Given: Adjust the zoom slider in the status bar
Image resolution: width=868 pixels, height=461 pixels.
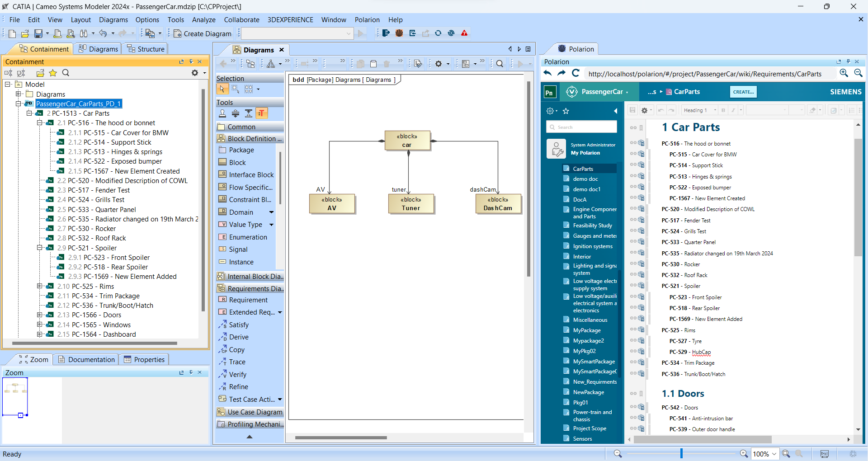Looking at the screenshot, I should pos(680,454).
